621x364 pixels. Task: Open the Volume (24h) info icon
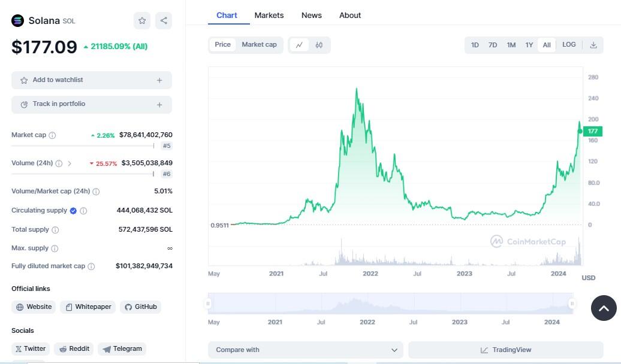pyautogui.click(x=59, y=163)
